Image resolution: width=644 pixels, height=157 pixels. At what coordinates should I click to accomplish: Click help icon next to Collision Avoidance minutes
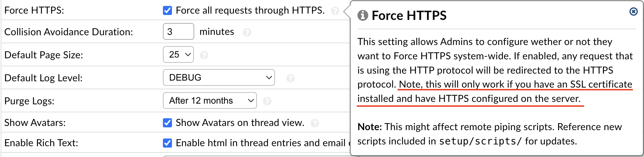coord(247,32)
